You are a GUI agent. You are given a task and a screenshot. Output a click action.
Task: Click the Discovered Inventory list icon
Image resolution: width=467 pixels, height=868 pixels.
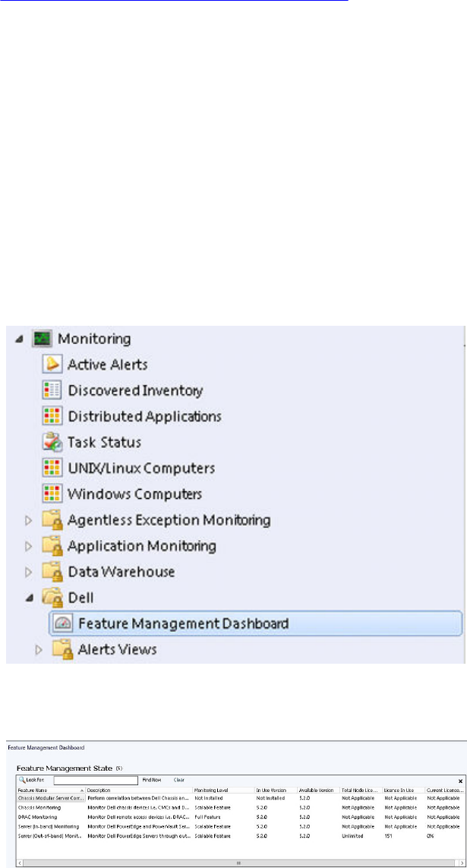tap(52, 390)
